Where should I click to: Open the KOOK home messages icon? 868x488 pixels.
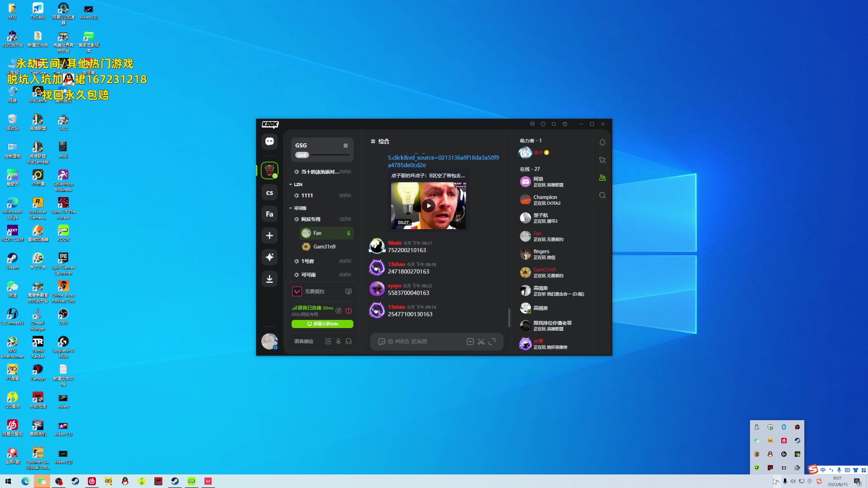(x=269, y=141)
